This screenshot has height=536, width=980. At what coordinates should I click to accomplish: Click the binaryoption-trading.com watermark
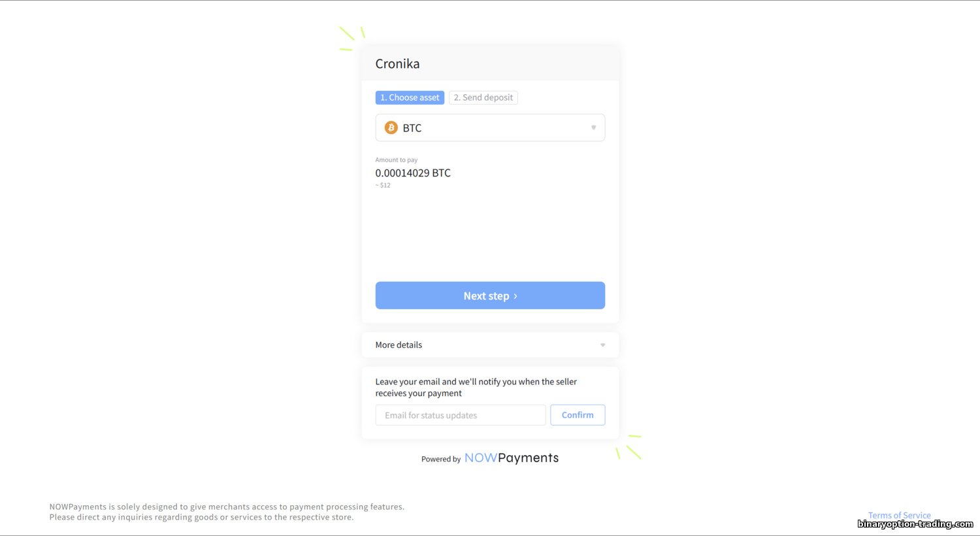pyautogui.click(x=915, y=524)
